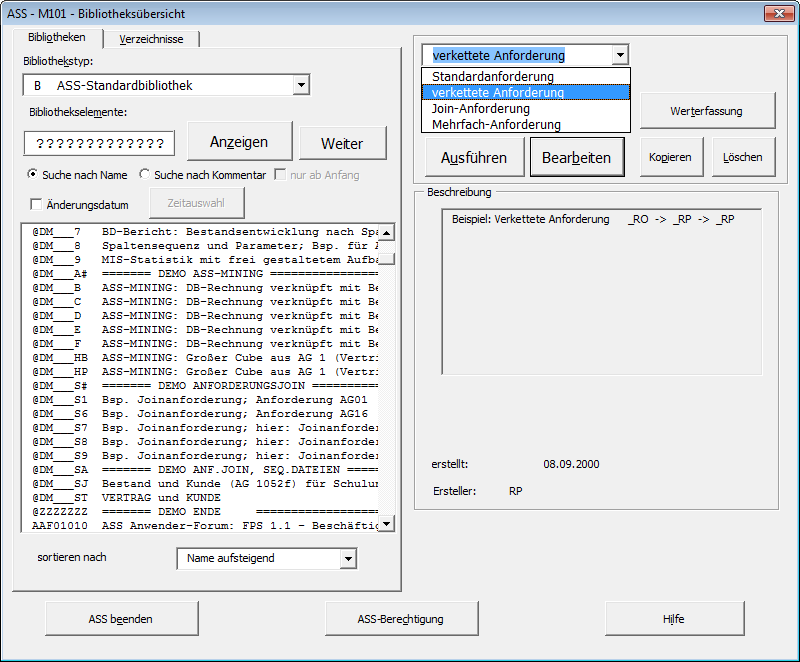Click the Beschreibung text area
Screen dimensions: 800x662
pyautogui.click(x=602, y=292)
